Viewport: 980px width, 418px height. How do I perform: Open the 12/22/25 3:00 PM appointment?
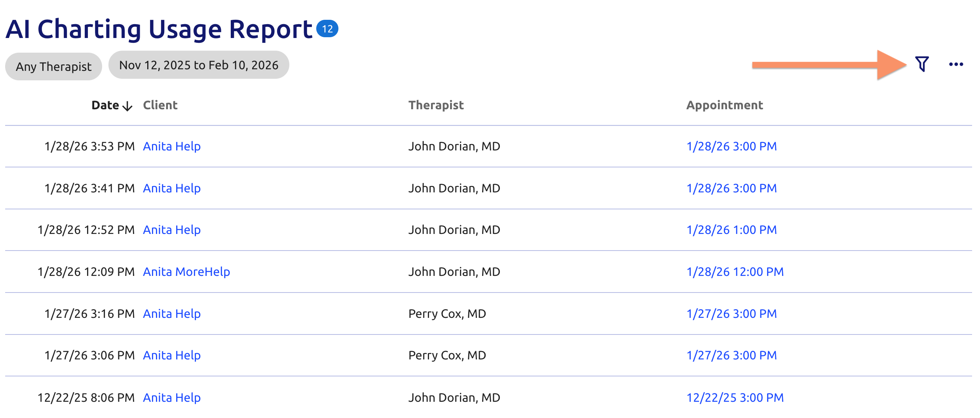tap(735, 398)
